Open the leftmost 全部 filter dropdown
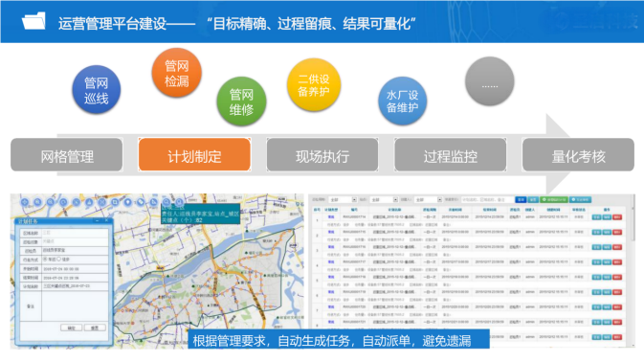 point(343,200)
